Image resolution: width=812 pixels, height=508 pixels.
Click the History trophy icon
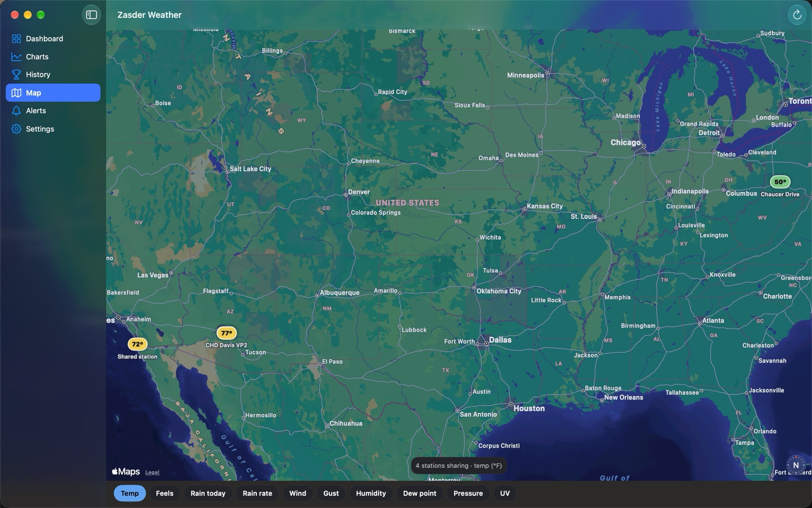point(16,75)
